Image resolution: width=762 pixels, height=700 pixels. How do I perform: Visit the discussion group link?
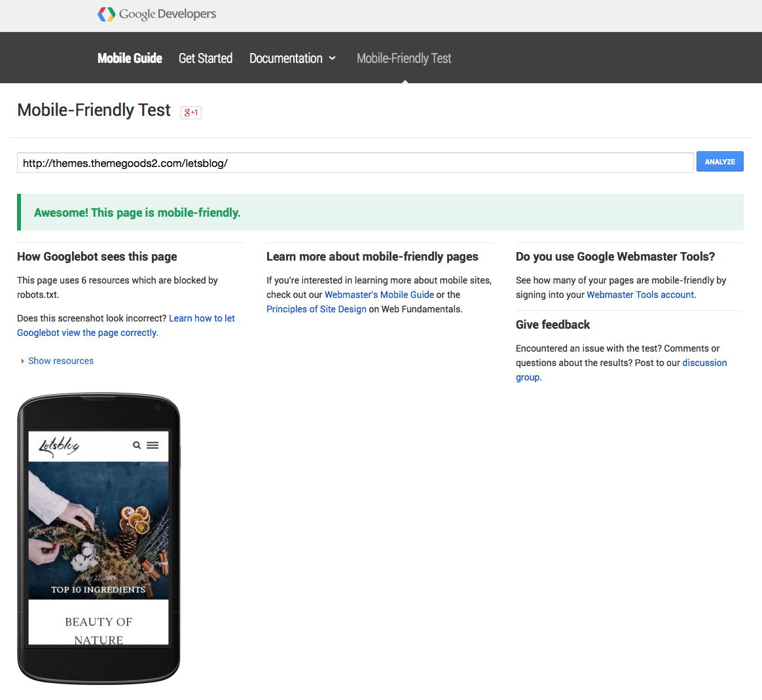click(704, 363)
